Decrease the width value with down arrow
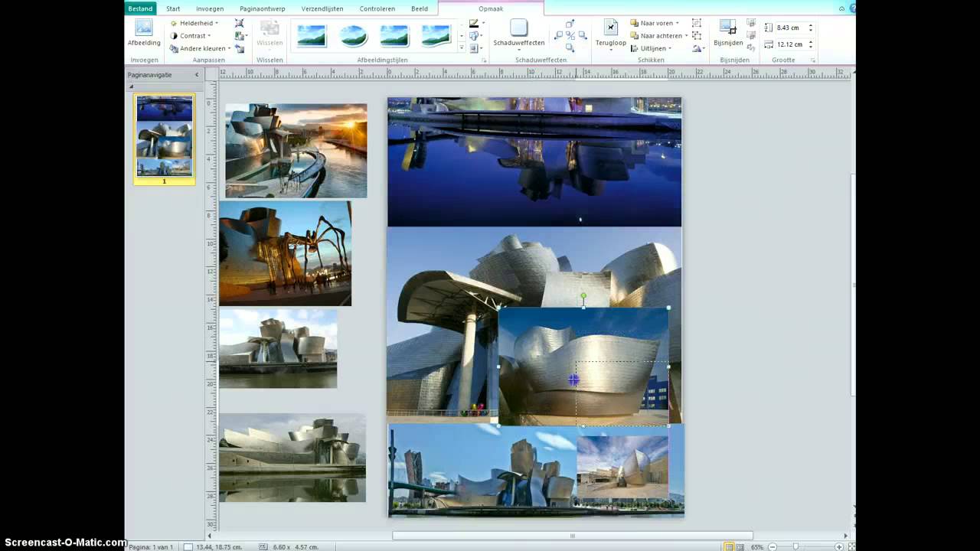 point(811,47)
